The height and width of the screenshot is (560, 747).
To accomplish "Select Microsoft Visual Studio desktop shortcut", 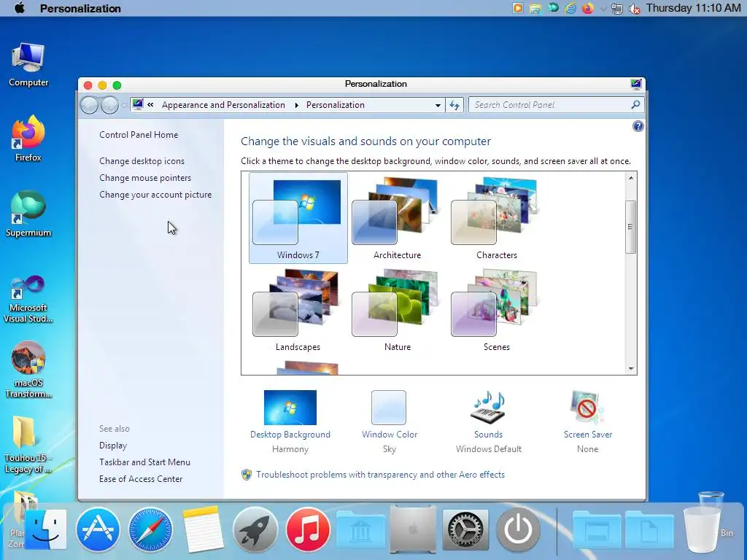I will [x=28, y=300].
